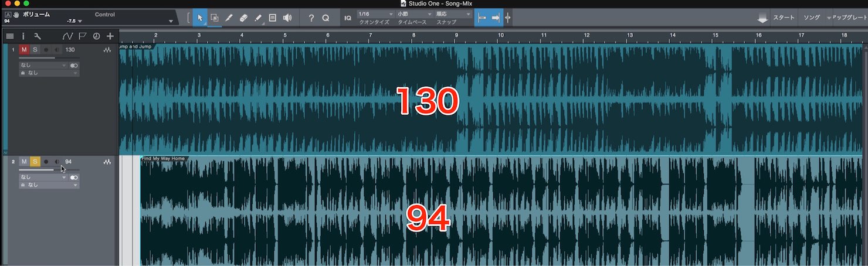Viewport: 868px width, 266px height.
Task: Click the Q macro toolbar icon
Action: 325,18
